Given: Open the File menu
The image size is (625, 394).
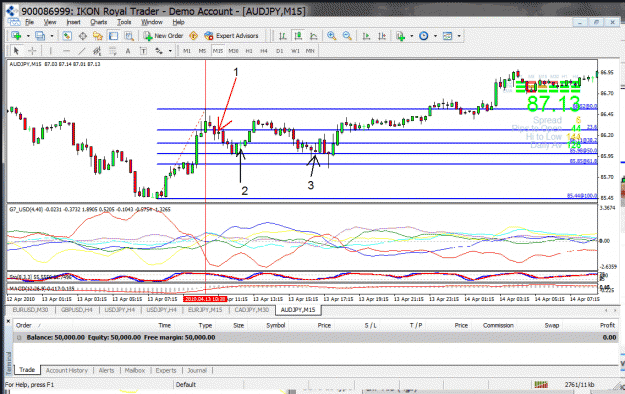Looking at the screenshot, I should pyautogui.click(x=29, y=22).
